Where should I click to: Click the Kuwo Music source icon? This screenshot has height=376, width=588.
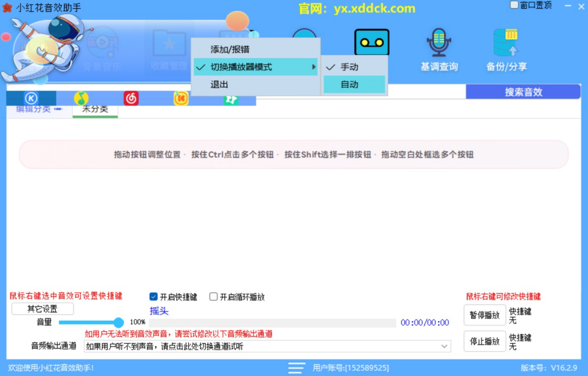click(181, 99)
